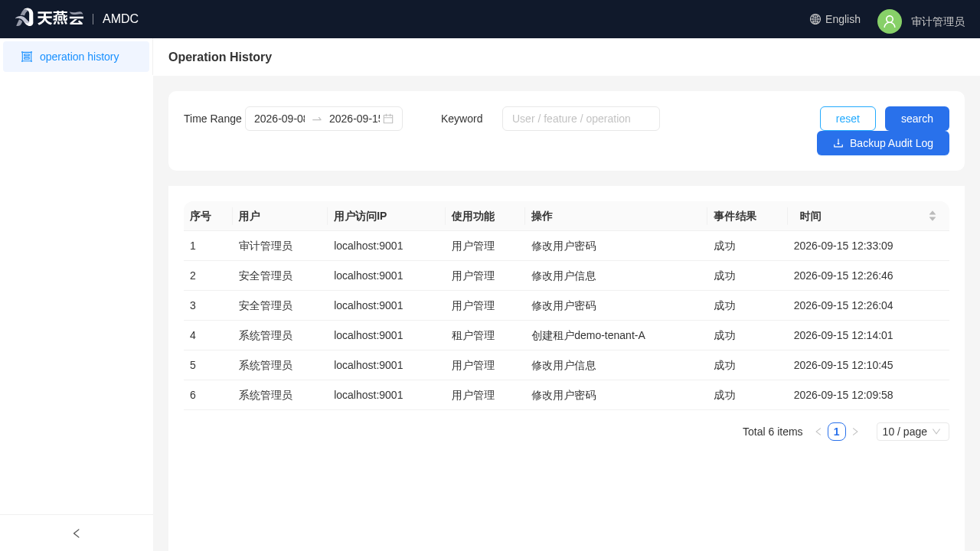
Task: Click end date 2026-09-15 field
Action: pos(354,119)
